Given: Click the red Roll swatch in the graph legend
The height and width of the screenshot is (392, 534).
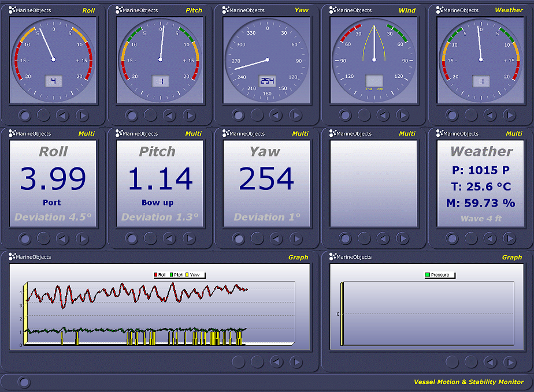Looking at the screenshot, I should [x=156, y=275].
